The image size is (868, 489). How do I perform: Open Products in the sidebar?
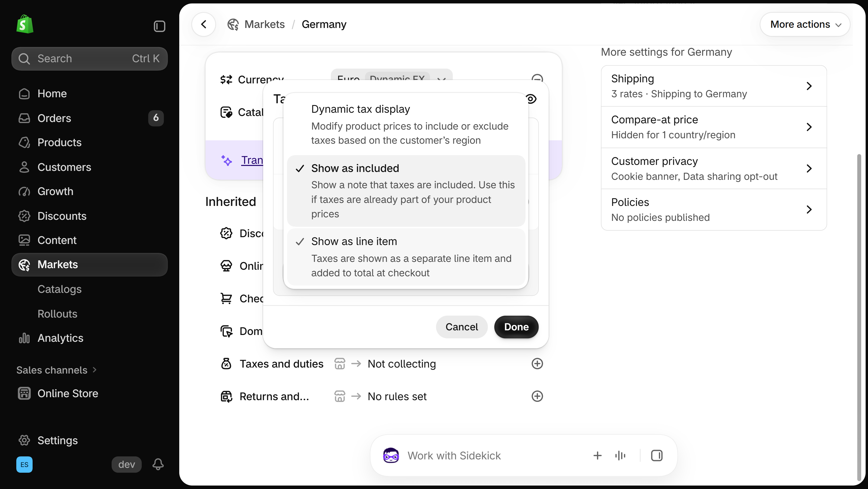(89, 142)
